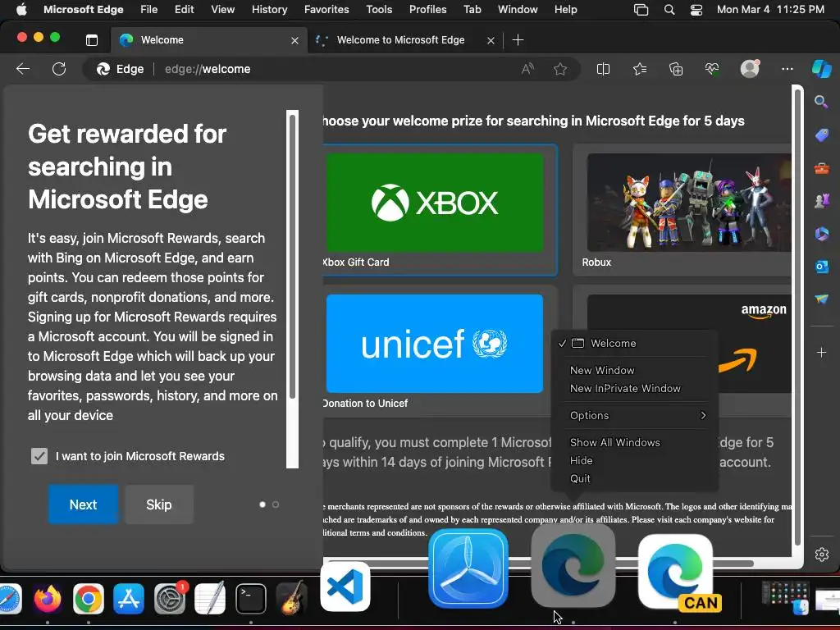Open the profile avatar icon
This screenshot has width=840, height=630.
click(x=750, y=68)
